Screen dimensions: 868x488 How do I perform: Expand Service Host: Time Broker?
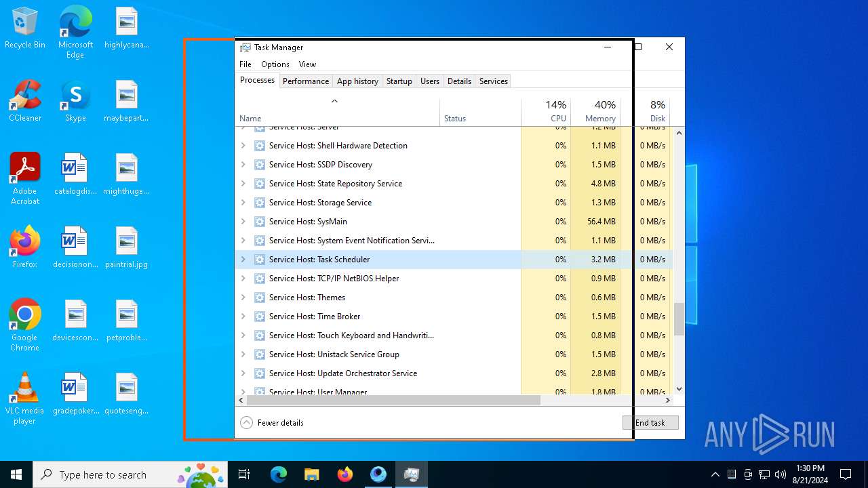(x=243, y=317)
